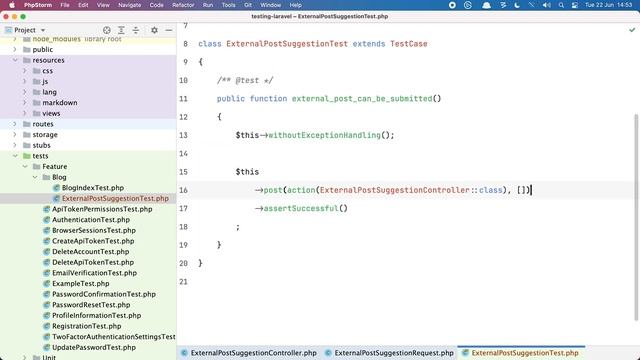
Task: Open UpdatePasswordTest.php
Action: click(94, 347)
